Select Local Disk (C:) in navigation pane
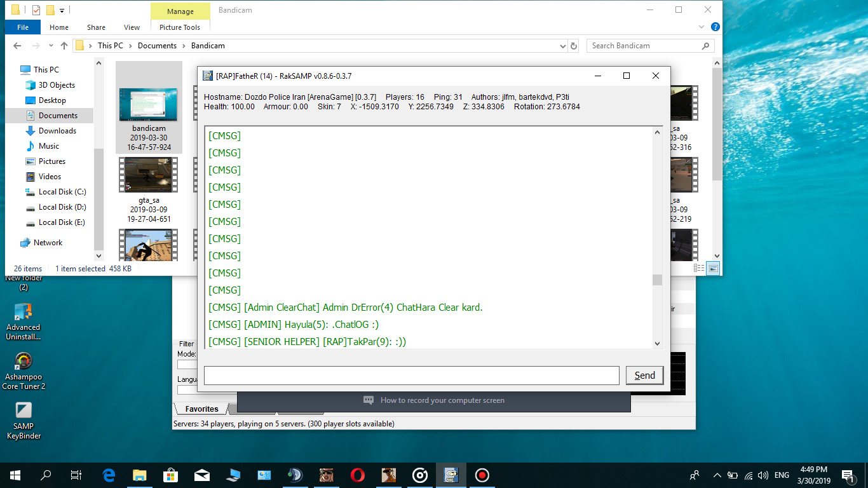868x488 pixels. 62,192
